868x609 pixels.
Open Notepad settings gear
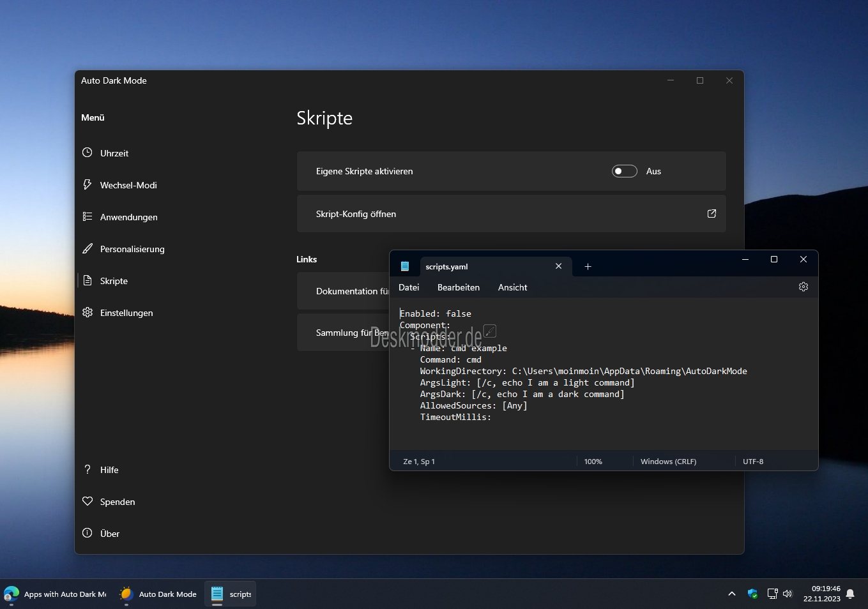[803, 287]
